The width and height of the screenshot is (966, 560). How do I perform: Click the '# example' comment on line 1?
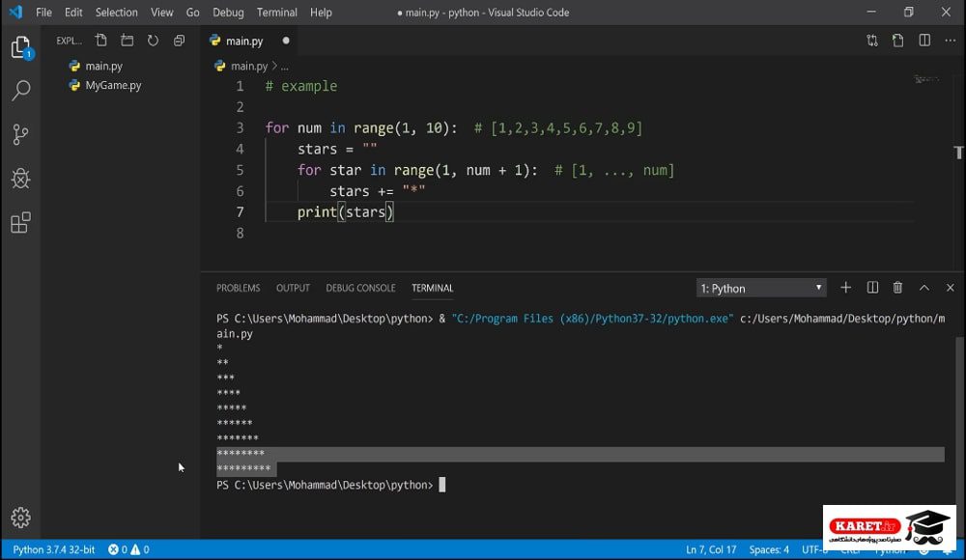pos(301,86)
